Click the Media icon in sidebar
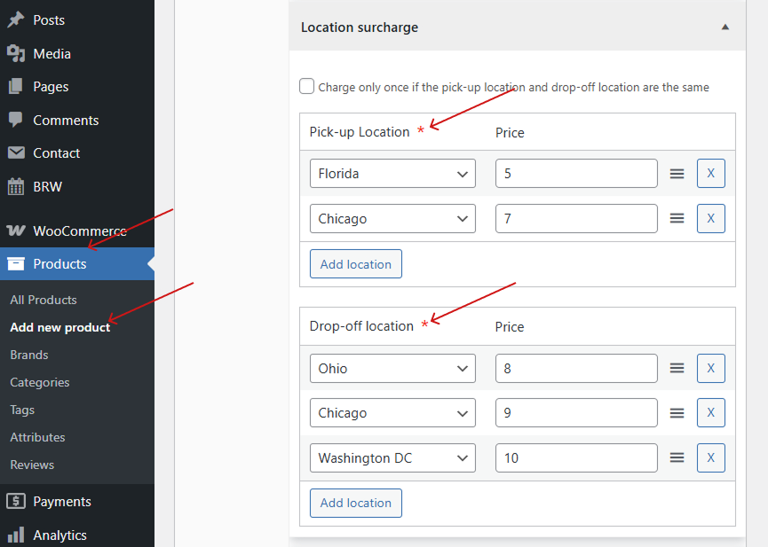768x547 pixels. 16,54
